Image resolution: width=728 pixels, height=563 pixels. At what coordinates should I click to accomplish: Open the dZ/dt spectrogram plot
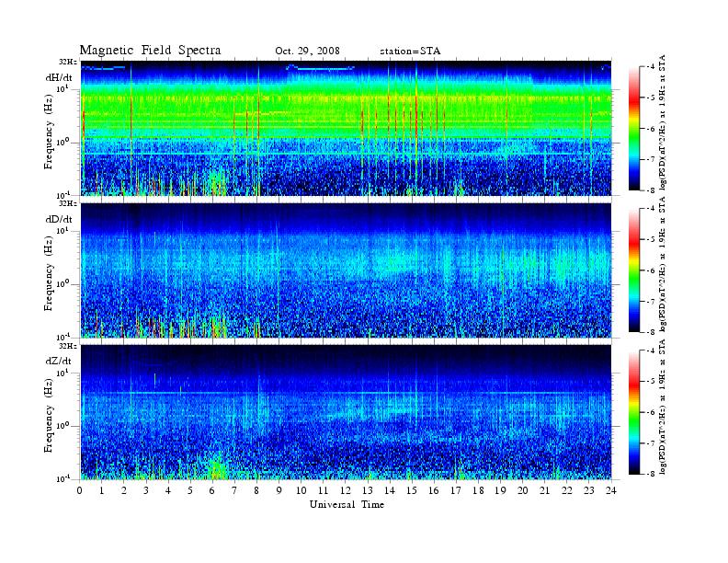[346, 412]
